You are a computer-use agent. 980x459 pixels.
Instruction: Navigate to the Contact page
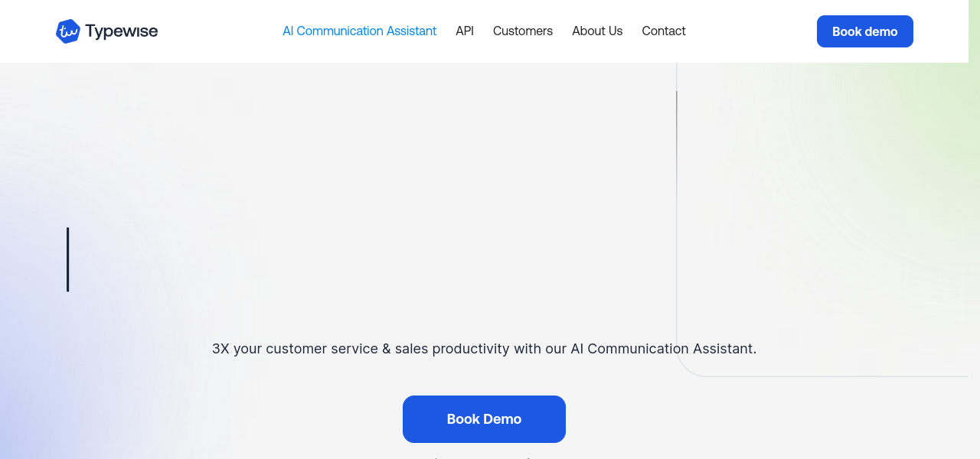pos(664,31)
